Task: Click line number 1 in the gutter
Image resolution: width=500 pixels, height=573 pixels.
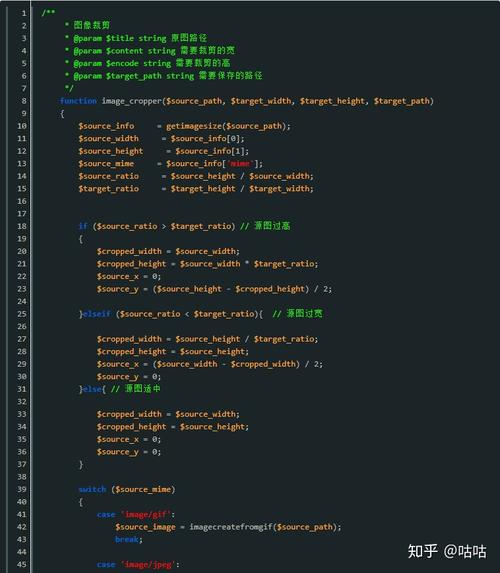Action: coord(24,14)
